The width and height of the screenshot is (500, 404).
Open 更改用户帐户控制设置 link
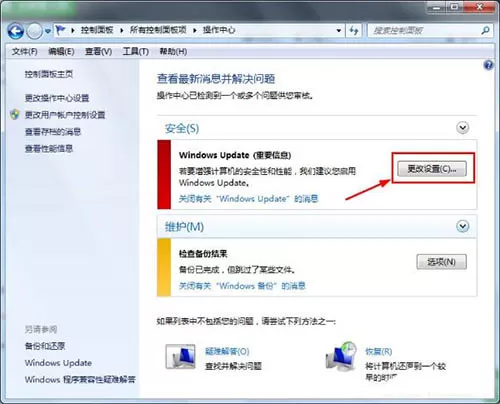(65, 115)
